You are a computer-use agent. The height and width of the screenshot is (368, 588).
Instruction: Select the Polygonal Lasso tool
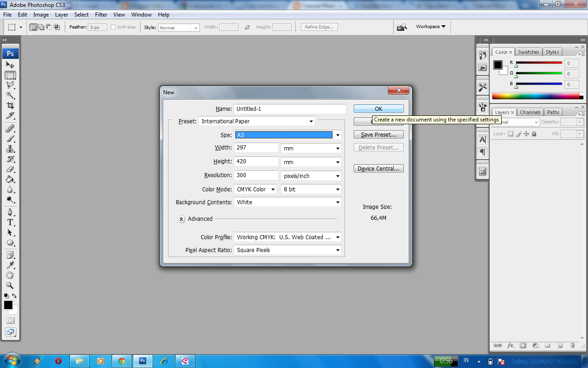point(10,85)
